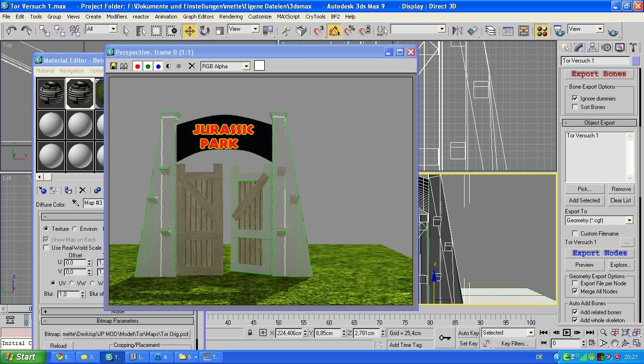Switch to the Hierarchy command panel tab
Viewport: 644px width, 364px height.
pyautogui.click(x=592, y=47)
